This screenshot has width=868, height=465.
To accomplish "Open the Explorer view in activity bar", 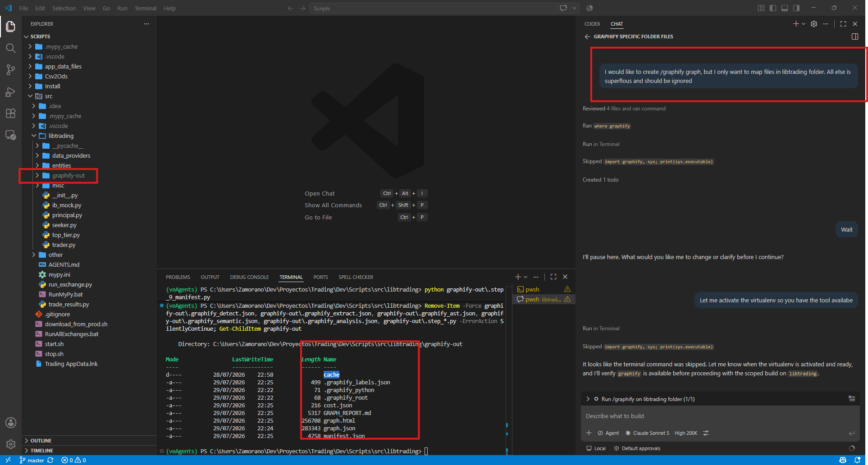I will (x=11, y=27).
